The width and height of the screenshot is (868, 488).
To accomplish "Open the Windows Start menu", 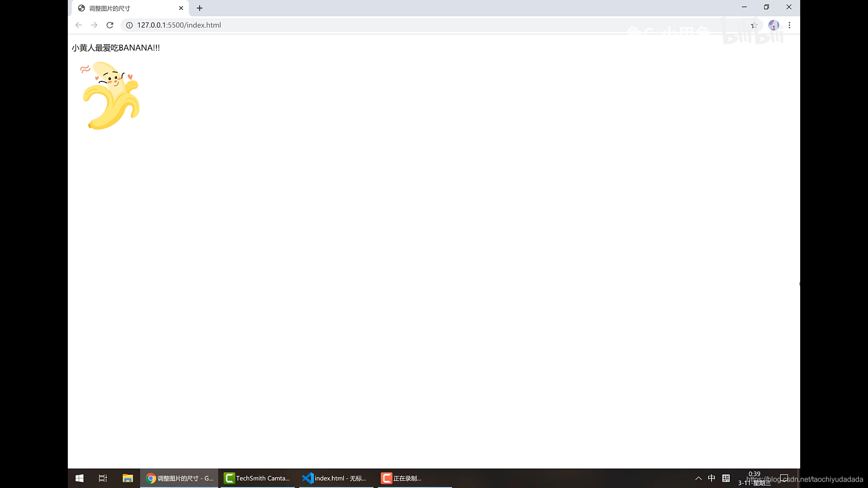I will pos(80,478).
